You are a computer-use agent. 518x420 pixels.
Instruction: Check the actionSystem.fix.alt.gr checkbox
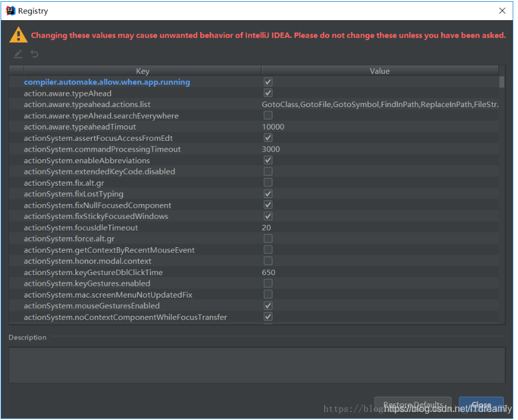[x=268, y=183]
